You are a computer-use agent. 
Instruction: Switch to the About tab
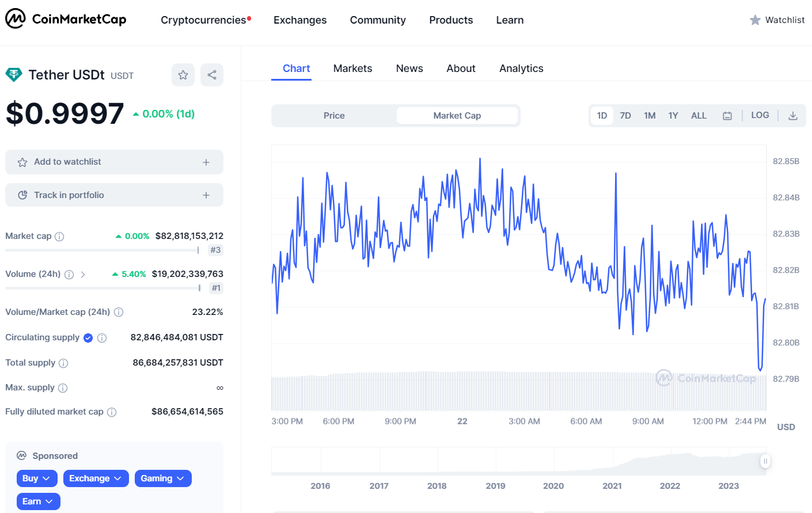tap(461, 69)
